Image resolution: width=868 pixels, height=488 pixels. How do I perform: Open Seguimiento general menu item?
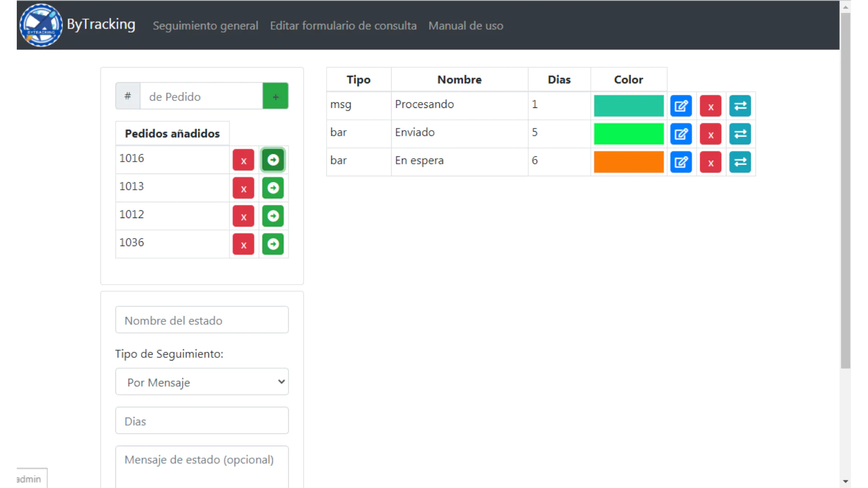click(206, 25)
